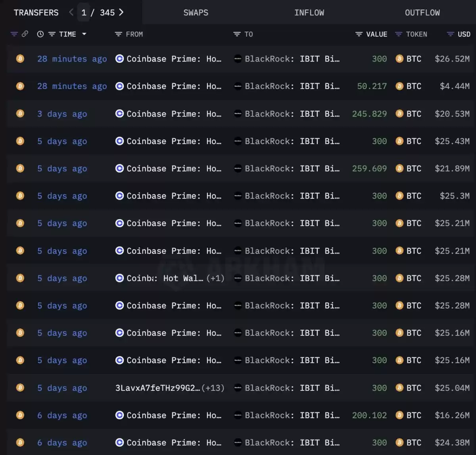Open the 3LavxA7feTHz99G2… address link
Viewport: 476px width, 455px height.
[x=158, y=388]
